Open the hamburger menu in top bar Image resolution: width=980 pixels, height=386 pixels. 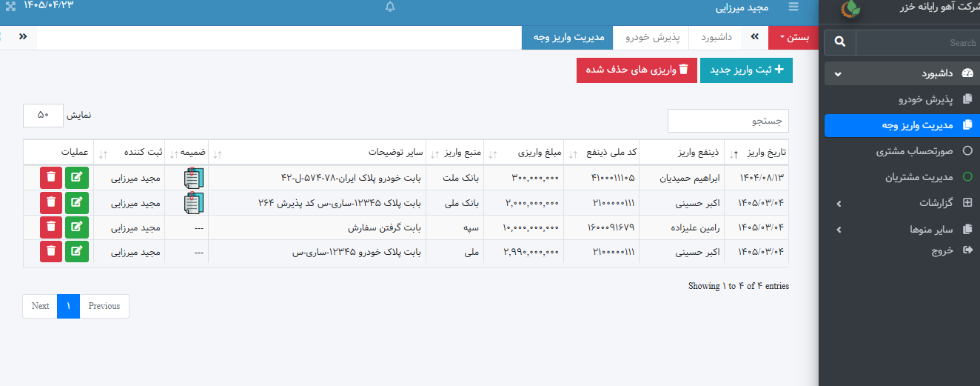pos(794,7)
